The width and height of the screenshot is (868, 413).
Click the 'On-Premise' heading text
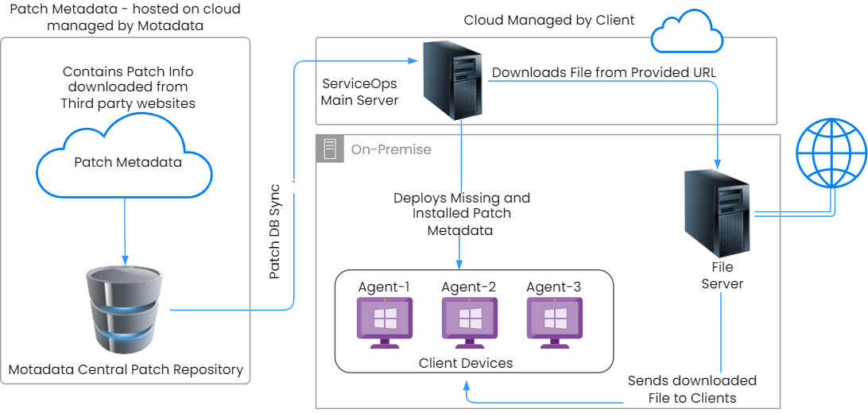click(391, 149)
